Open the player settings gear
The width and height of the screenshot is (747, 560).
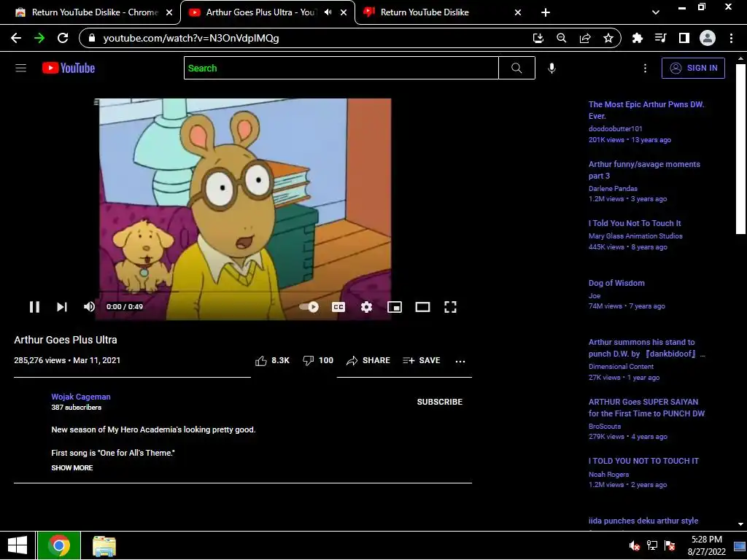(366, 307)
